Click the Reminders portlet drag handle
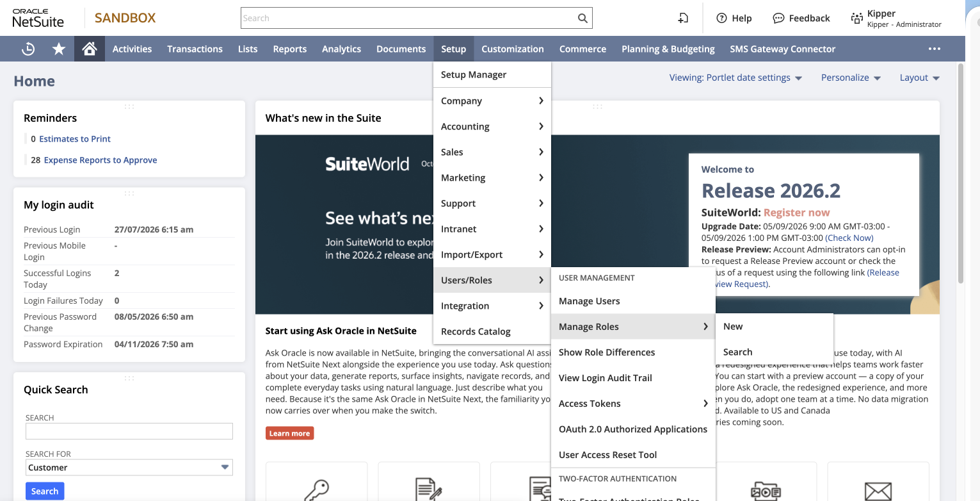 point(129,106)
